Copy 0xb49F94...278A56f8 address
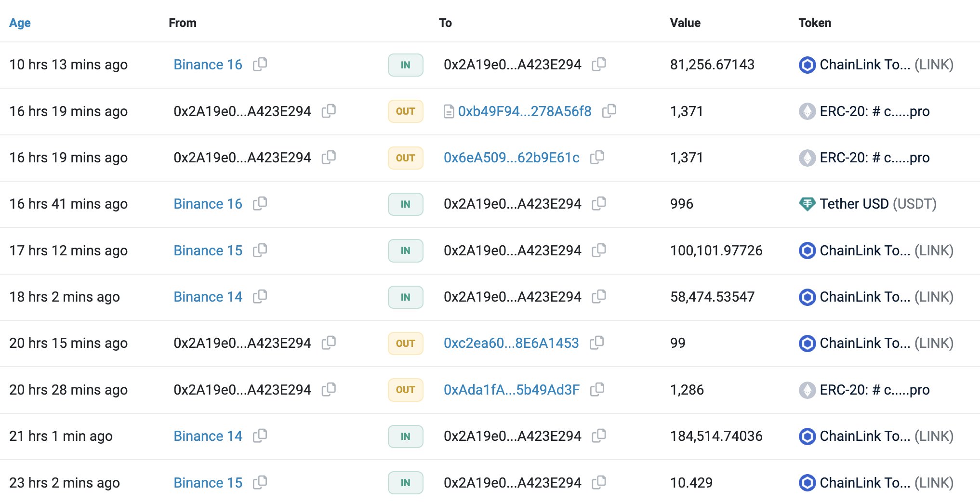This screenshot has height=503, width=980. tap(609, 111)
